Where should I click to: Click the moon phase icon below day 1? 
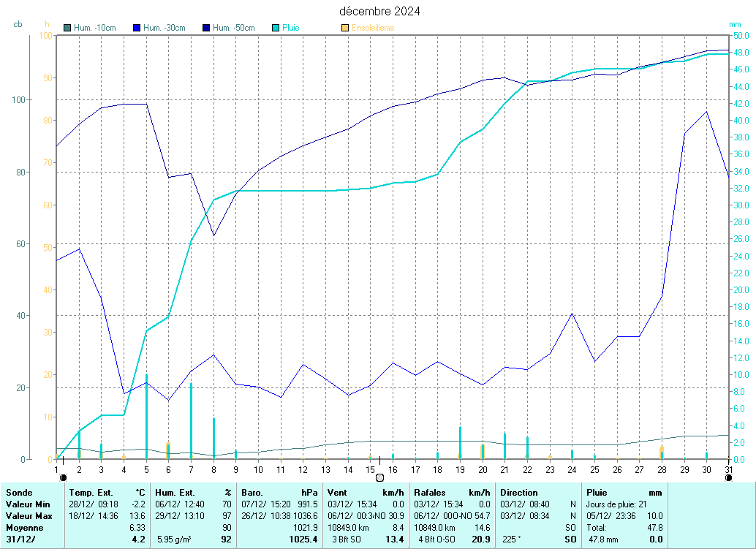tap(63, 477)
